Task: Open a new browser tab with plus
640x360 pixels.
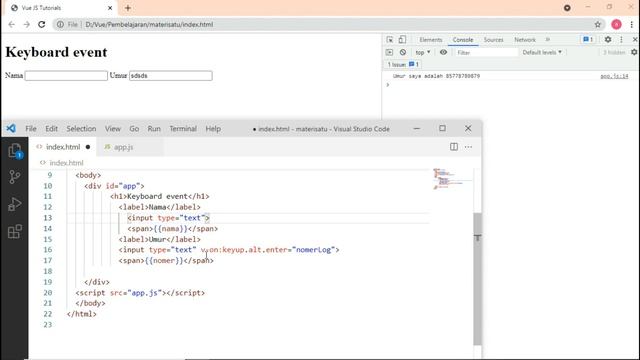Action: coord(128,8)
